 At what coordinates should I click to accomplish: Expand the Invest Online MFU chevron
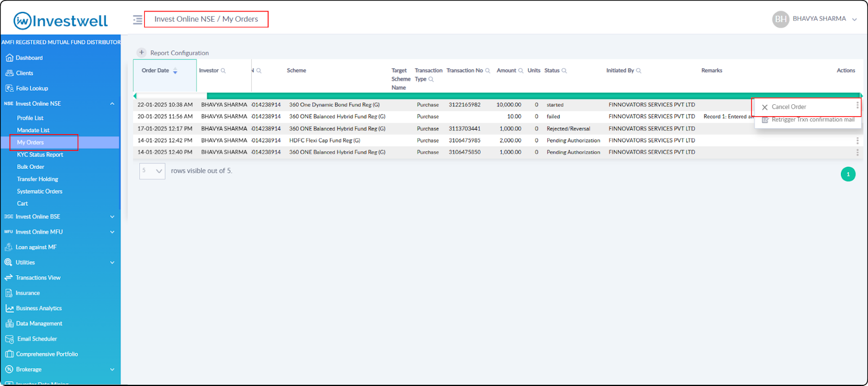pos(112,232)
